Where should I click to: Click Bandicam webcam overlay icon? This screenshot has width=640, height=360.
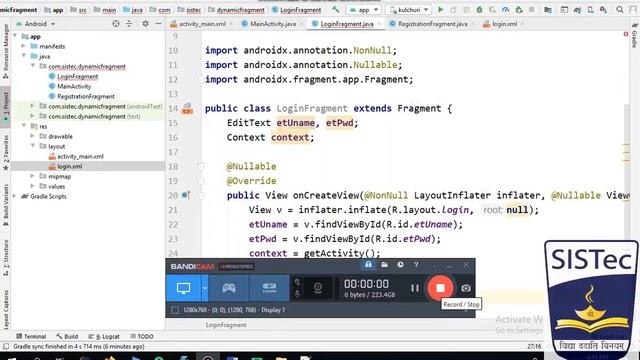click(318, 288)
